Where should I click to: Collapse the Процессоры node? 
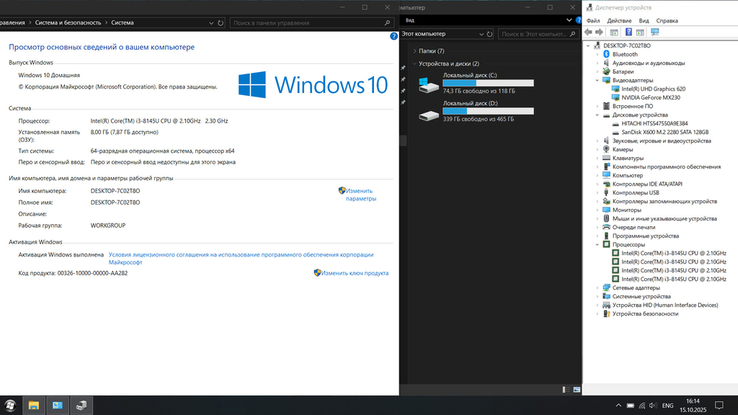tap(597, 245)
